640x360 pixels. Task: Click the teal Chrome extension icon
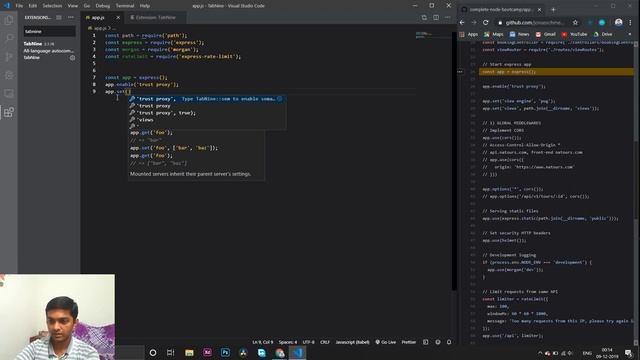tap(602, 22)
